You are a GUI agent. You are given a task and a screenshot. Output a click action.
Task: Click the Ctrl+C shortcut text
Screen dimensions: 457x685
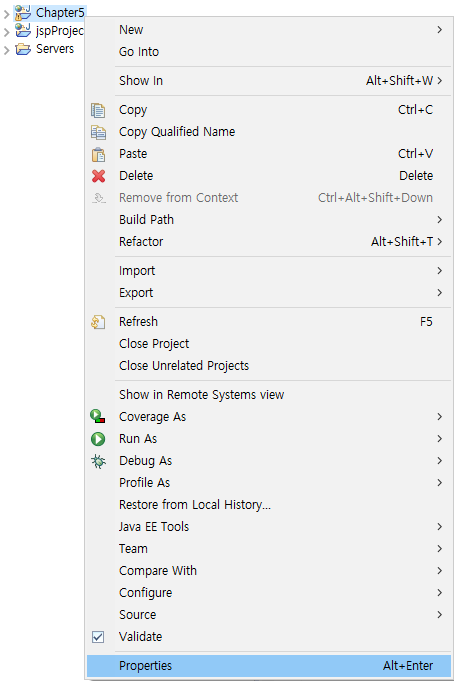415,110
